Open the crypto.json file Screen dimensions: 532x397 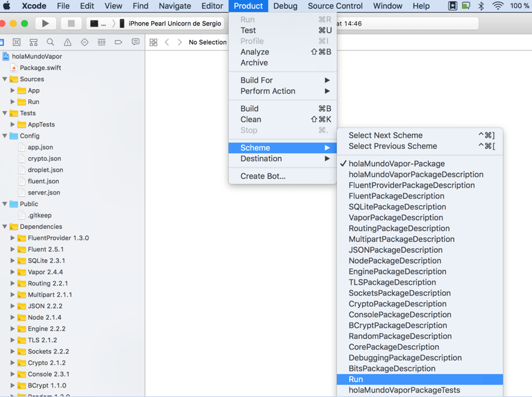pyautogui.click(x=44, y=158)
